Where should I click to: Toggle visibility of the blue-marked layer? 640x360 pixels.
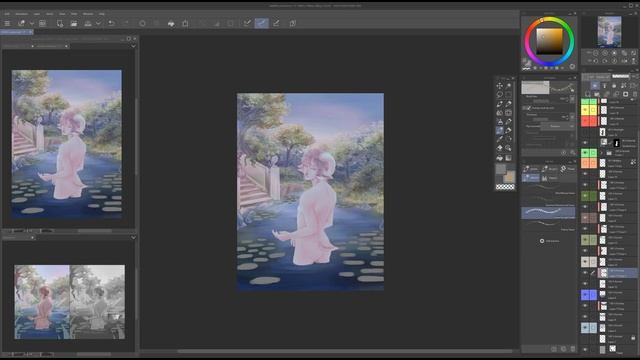pyautogui.click(x=585, y=295)
